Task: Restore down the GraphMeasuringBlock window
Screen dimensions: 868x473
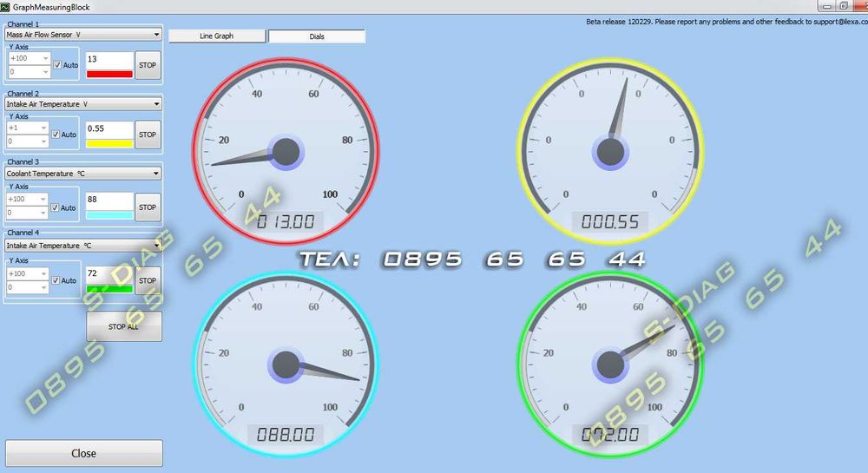Action: click(844, 6)
